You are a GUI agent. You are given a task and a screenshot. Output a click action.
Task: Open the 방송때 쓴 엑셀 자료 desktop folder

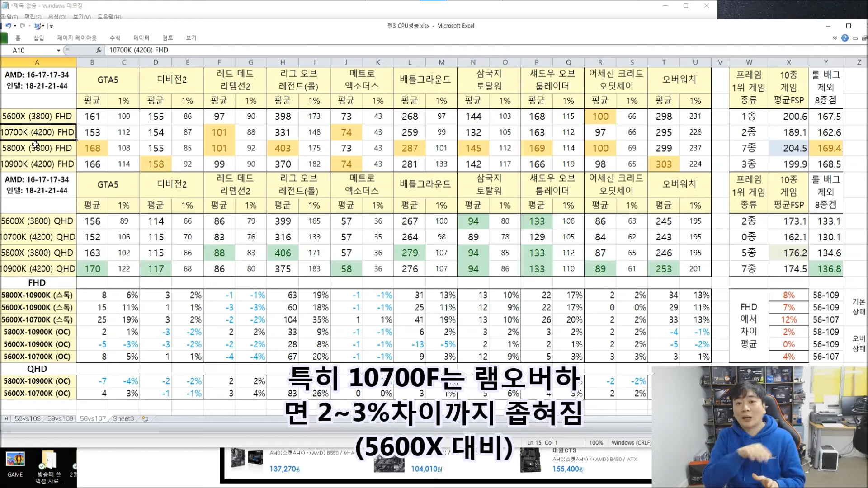click(x=49, y=468)
